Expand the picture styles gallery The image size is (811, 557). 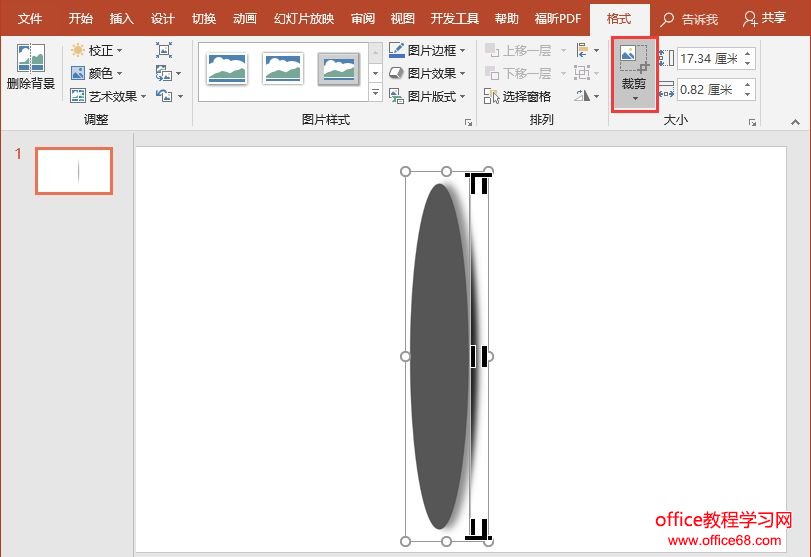[376, 95]
